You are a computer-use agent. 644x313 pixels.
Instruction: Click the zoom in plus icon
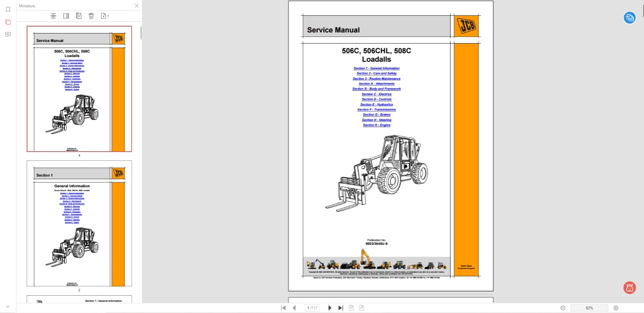(616, 308)
